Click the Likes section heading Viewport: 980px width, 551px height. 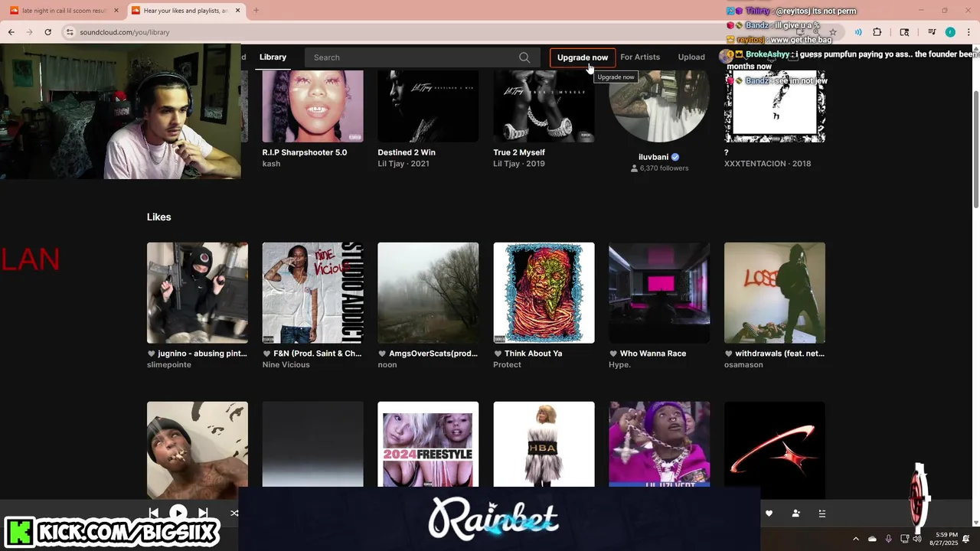point(158,217)
